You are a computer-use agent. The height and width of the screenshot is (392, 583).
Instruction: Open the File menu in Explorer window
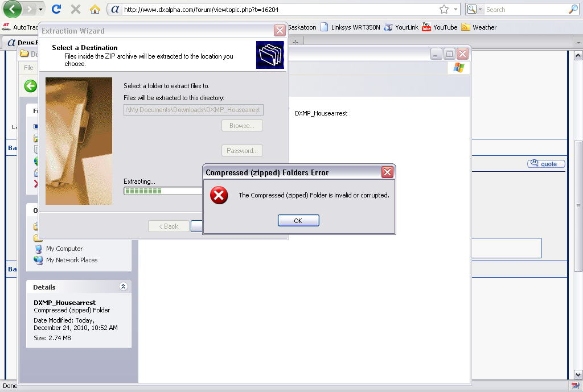click(x=28, y=68)
